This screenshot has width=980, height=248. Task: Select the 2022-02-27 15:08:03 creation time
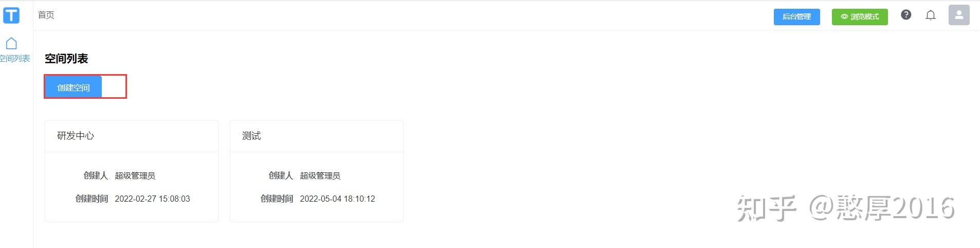[x=152, y=199]
